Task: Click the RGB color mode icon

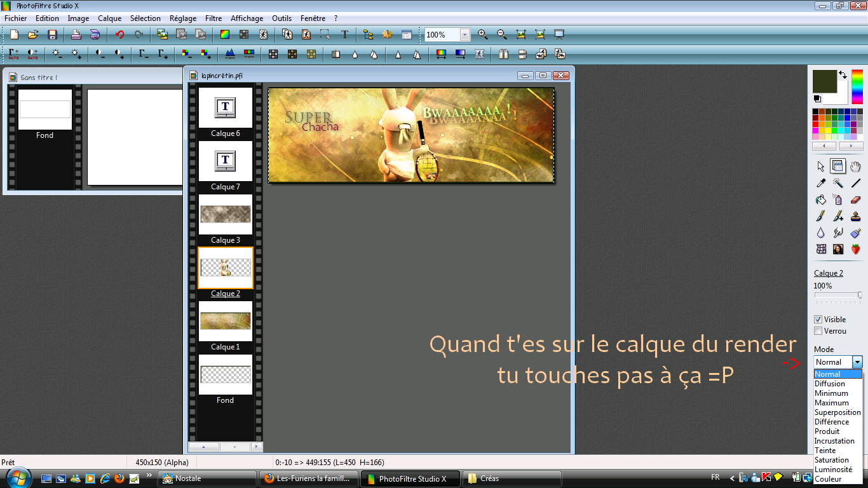Action: (225, 35)
